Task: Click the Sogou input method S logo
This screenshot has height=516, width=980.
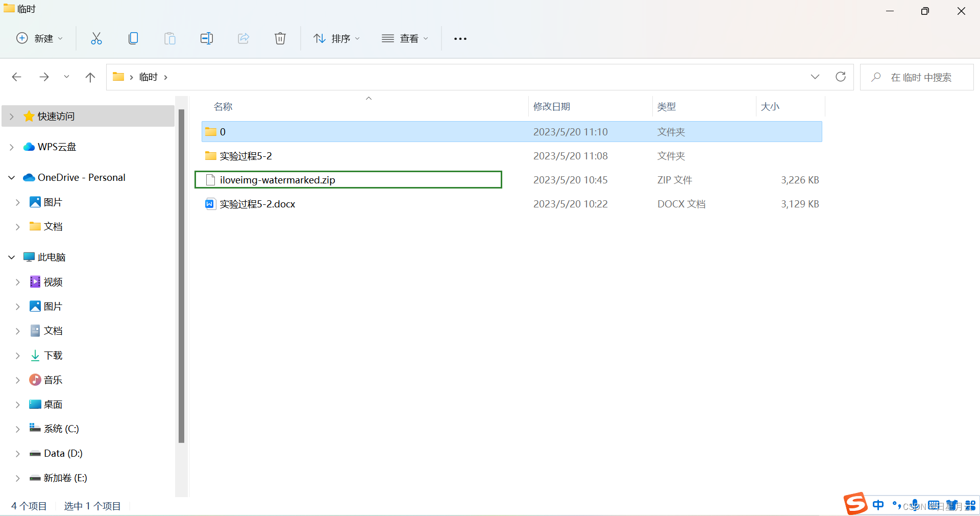Action: pos(855,504)
